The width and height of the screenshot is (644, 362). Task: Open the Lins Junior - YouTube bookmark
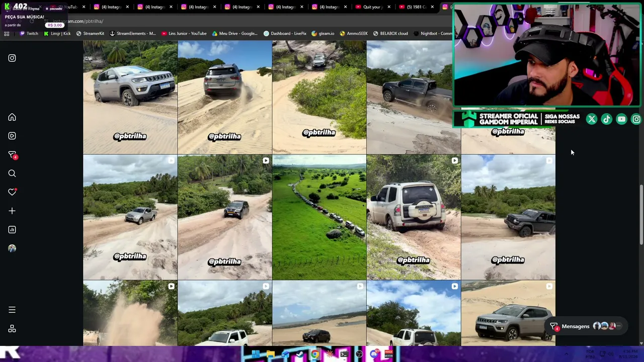184,34
